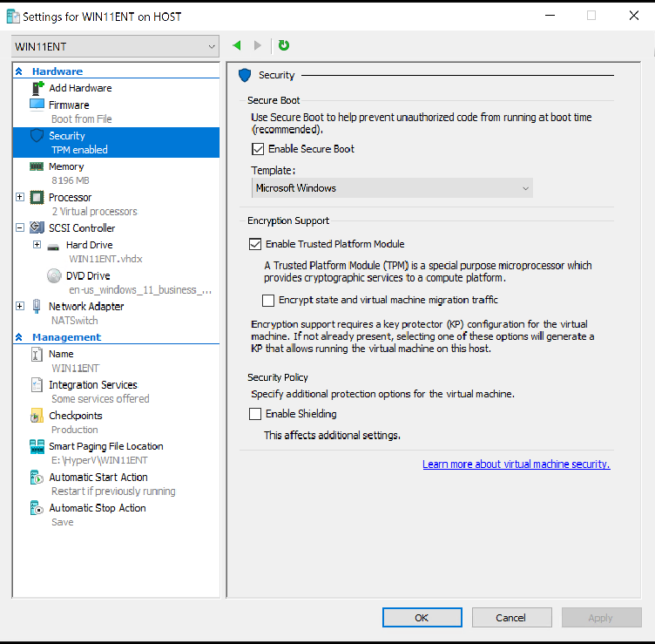
Task: Open Automatic Start Action settings
Action: click(x=98, y=478)
